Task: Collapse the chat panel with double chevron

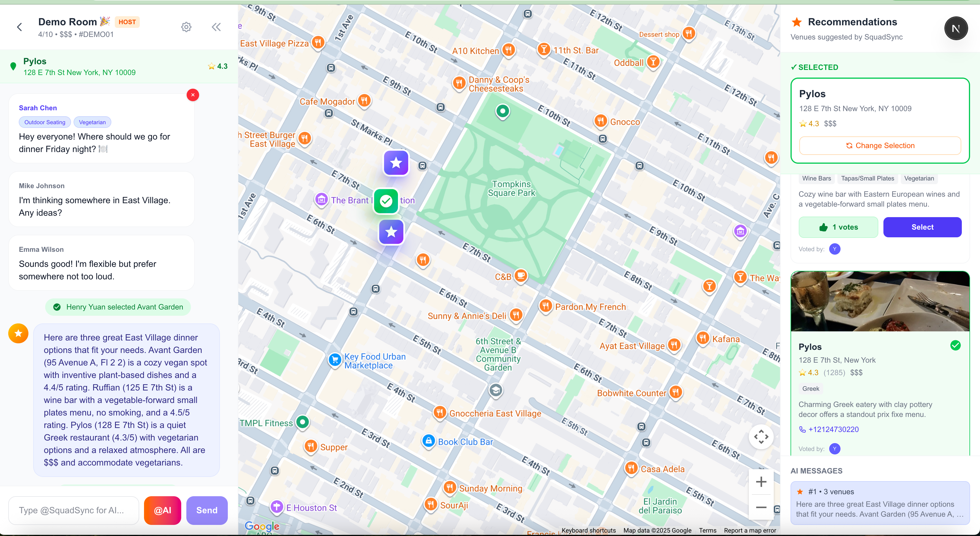Action: coord(216,27)
